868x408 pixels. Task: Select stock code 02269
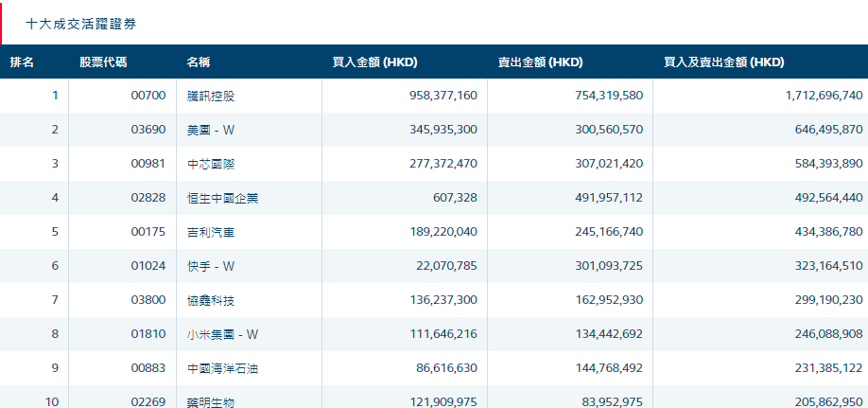[148, 402]
